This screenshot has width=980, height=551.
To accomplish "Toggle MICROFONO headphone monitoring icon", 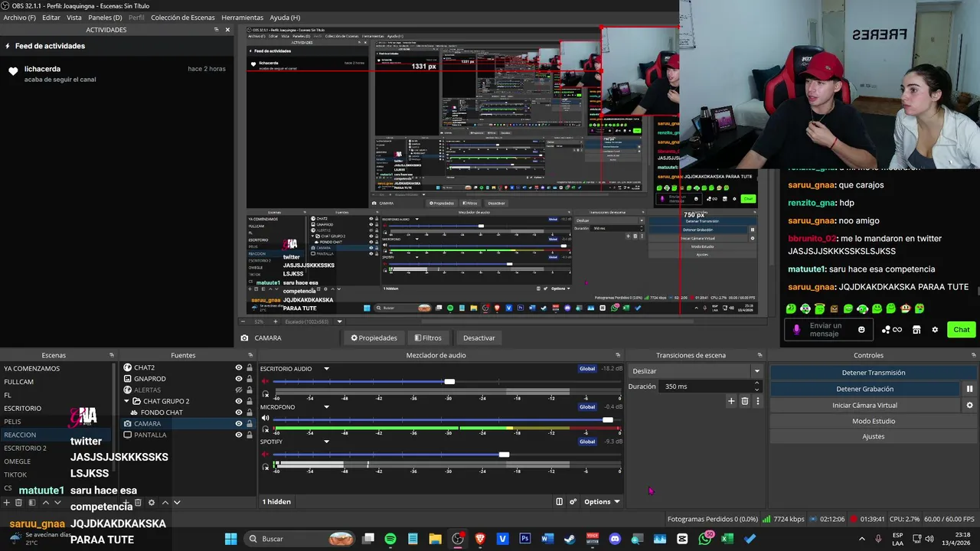I will tap(266, 430).
